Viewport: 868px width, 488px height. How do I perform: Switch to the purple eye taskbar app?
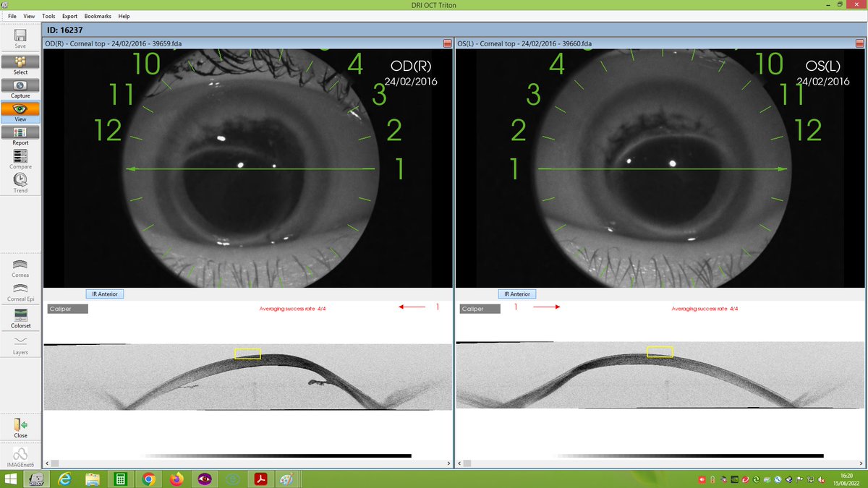[204, 479]
